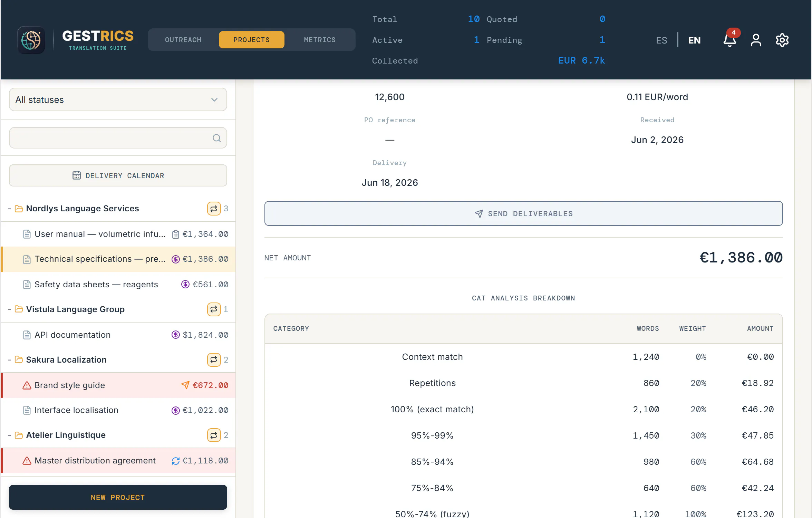Image resolution: width=812 pixels, height=518 pixels.
Task: Switch to the Outreach tab
Action: pyautogui.click(x=183, y=40)
